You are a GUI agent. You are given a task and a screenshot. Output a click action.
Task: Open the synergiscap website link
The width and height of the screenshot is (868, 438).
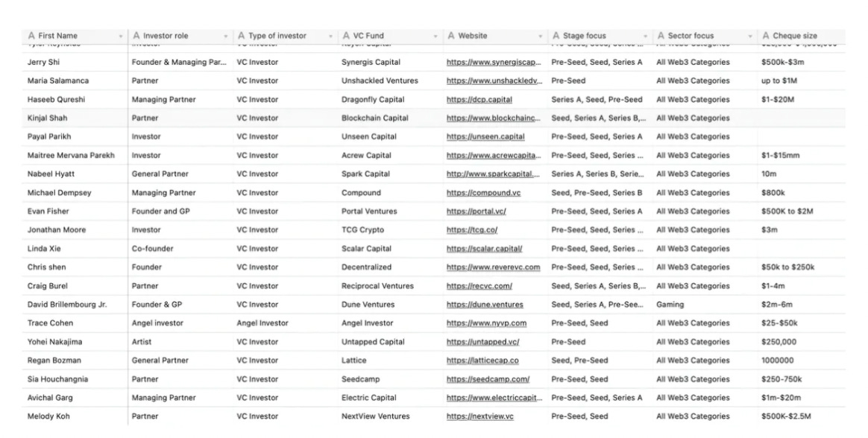[x=494, y=63]
